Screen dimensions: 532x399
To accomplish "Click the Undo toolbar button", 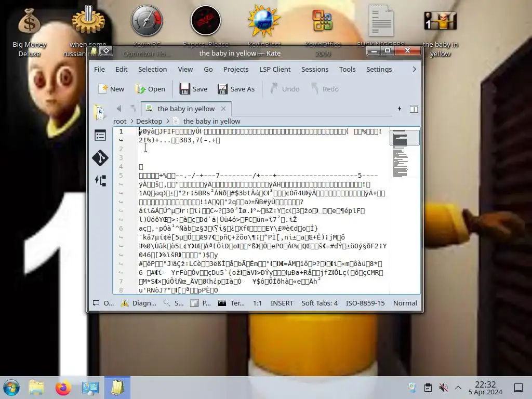I will coord(285,89).
